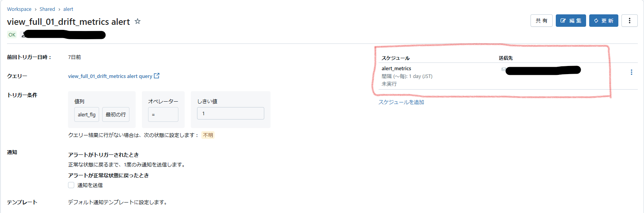Star the view_full_01_drift_metrics alert as favorite
Viewport: 644px width, 213px height.
coord(138,21)
